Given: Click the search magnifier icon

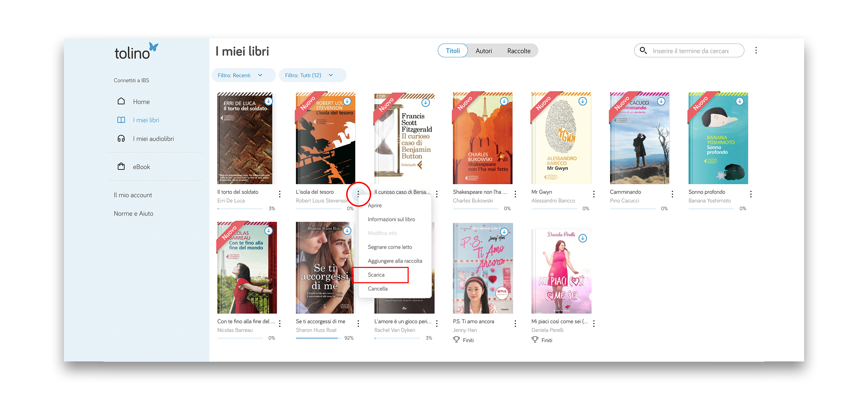Looking at the screenshot, I should (643, 50).
